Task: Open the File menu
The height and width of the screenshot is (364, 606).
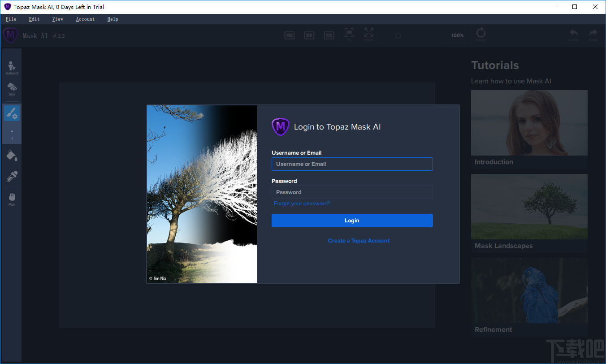Action: pyautogui.click(x=11, y=19)
